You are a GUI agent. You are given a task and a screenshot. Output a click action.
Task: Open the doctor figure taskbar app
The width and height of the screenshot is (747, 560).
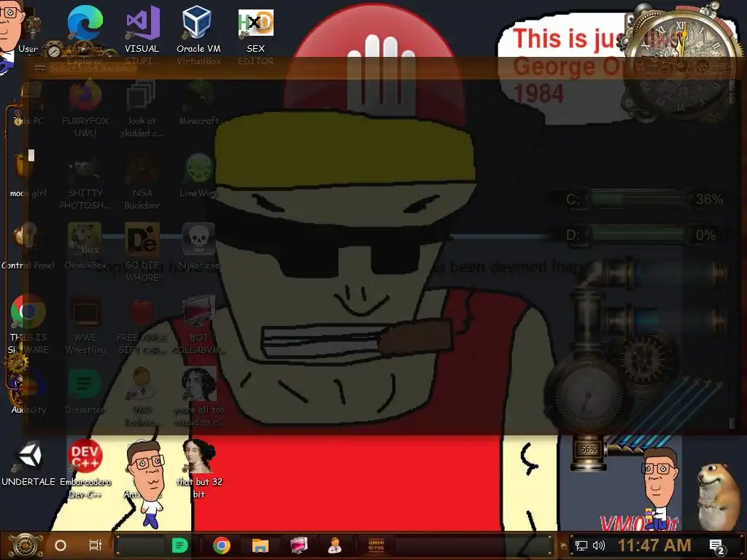[335, 545]
